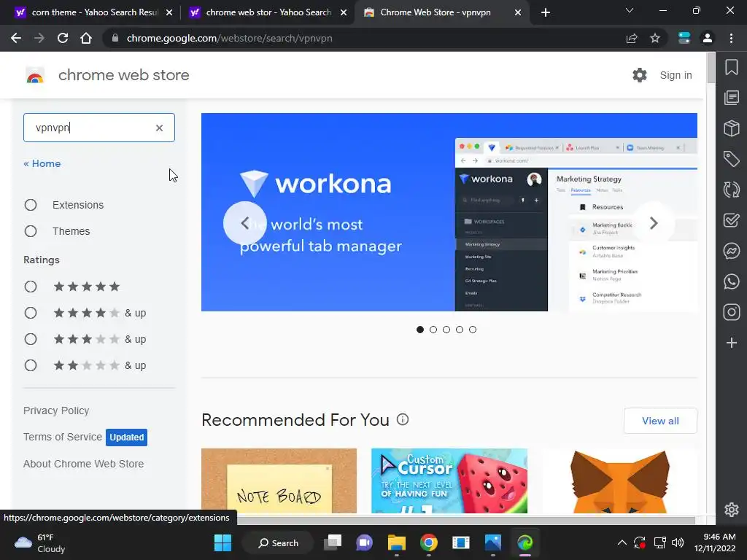747x560 pixels.
Task: Open the Terms of Service link
Action: pos(63,437)
